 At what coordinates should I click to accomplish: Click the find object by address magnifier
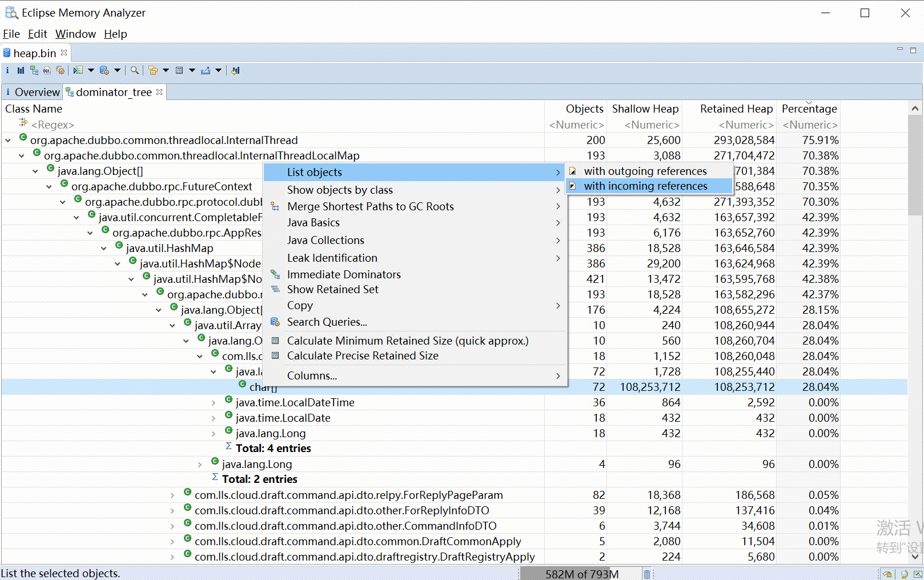[134, 70]
